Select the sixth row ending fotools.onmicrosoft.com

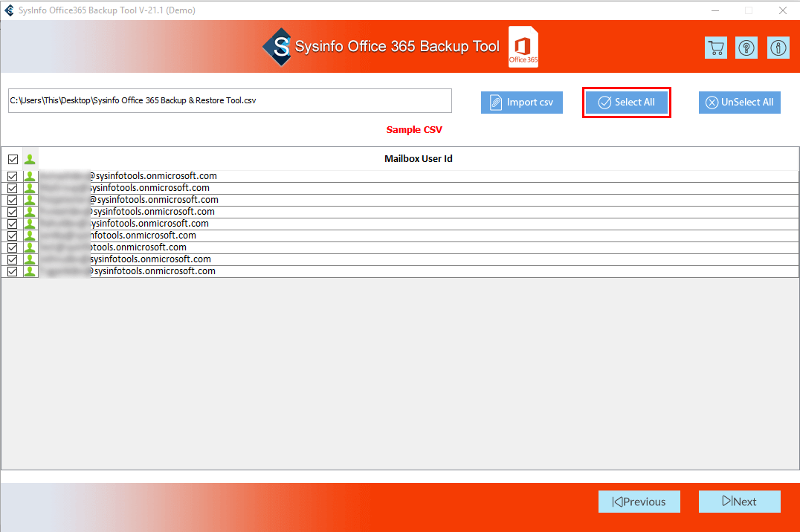118,236
